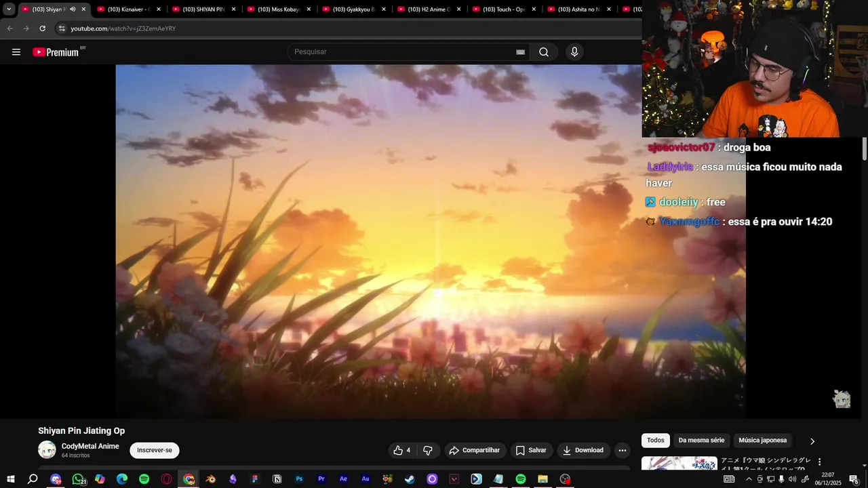Click the youtube.com address bar URL
This screenshot has height=488, width=868.
(x=123, y=28)
